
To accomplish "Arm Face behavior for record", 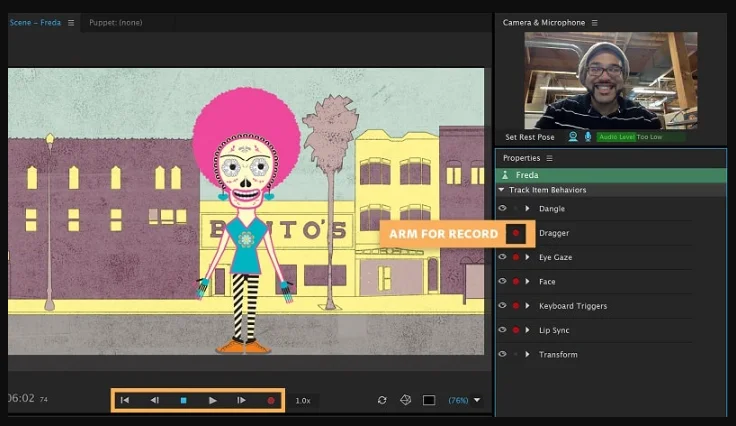I will pyautogui.click(x=516, y=281).
